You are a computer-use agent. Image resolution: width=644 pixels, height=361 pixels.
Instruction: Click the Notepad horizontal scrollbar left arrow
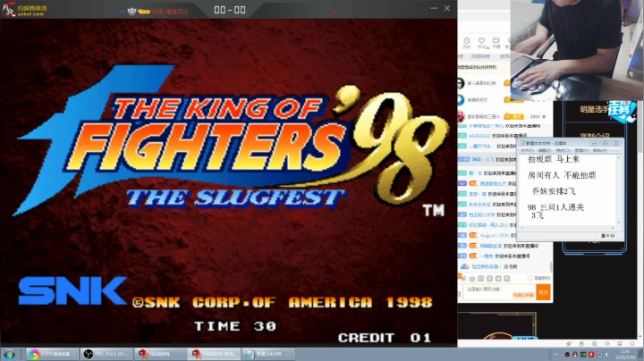pyautogui.click(x=522, y=228)
